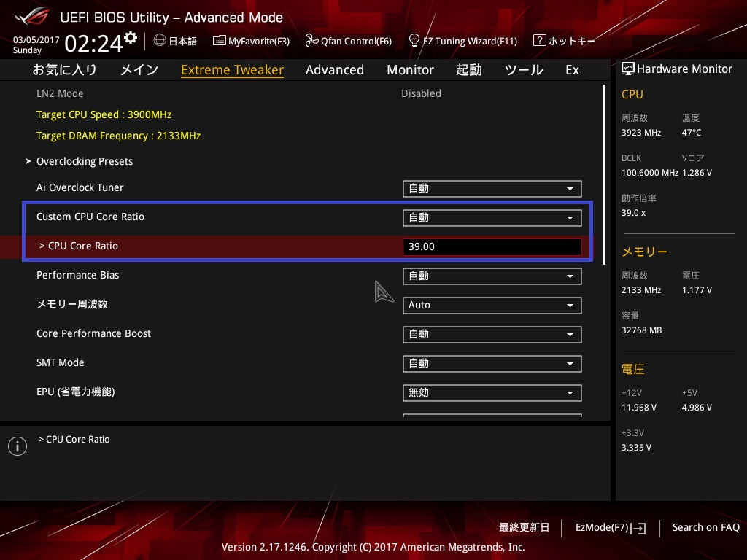Click the Disabled value of LN2 Mode
Image resolution: width=747 pixels, height=560 pixels.
tap(421, 93)
